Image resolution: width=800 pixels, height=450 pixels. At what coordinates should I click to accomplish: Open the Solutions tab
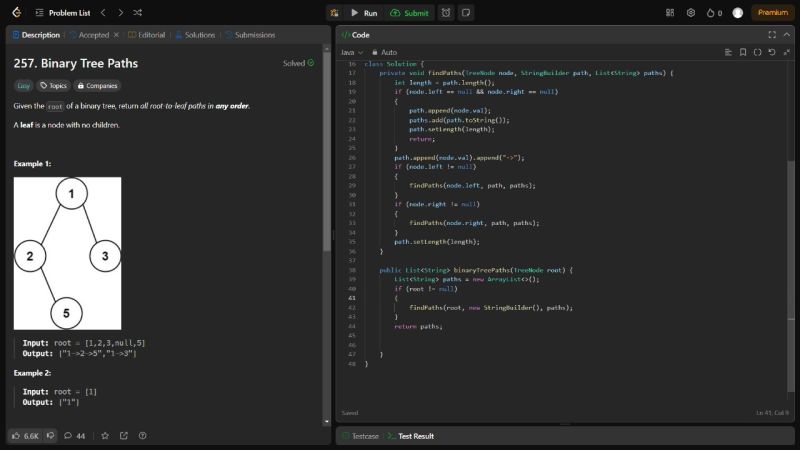(195, 35)
